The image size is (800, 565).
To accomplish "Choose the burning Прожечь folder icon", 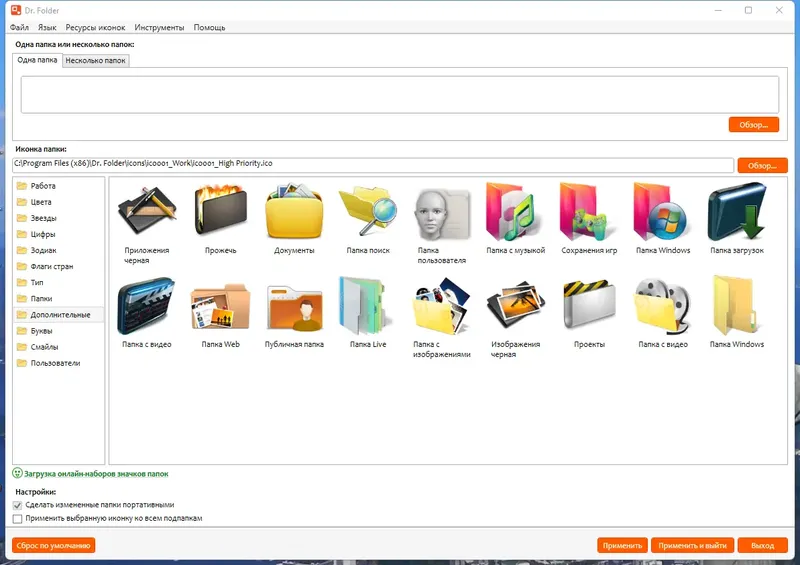I will tap(220, 211).
